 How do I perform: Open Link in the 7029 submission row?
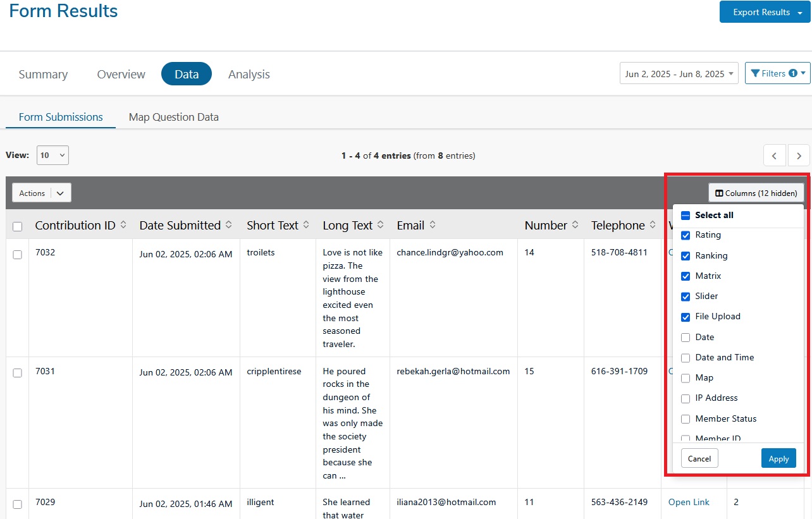pyautogui.click(x=689, y=502)
